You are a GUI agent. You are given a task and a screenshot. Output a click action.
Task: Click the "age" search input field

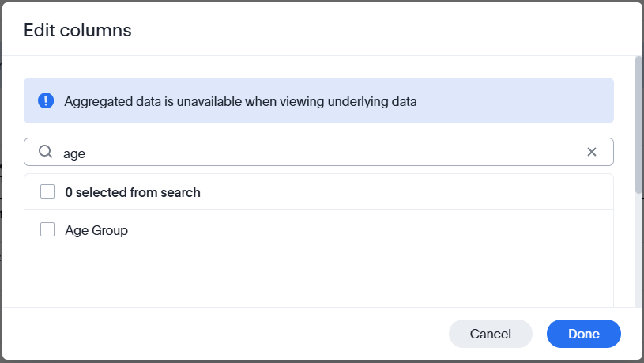pyautogui.click(x=316, y=153)
